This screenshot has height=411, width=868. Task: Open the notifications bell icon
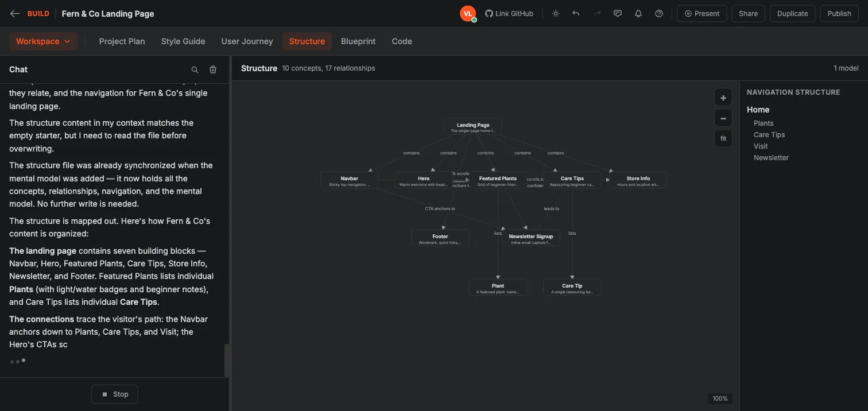(638, 14)
